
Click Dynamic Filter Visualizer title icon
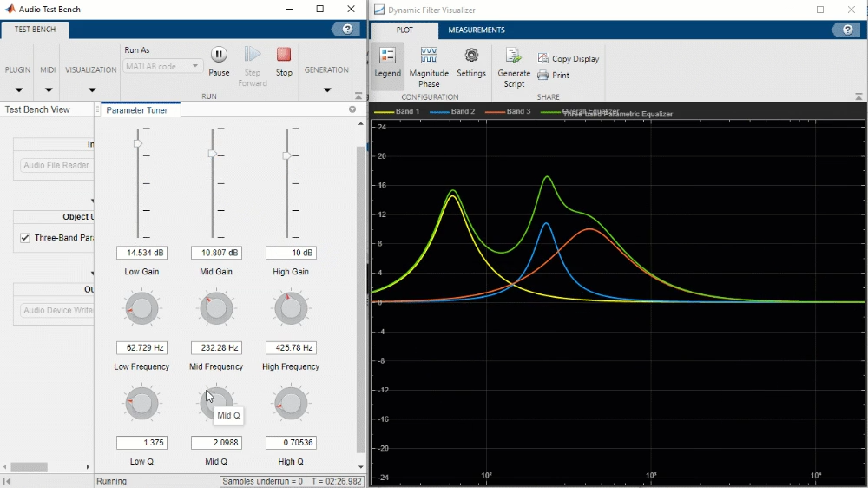point(379,10)
